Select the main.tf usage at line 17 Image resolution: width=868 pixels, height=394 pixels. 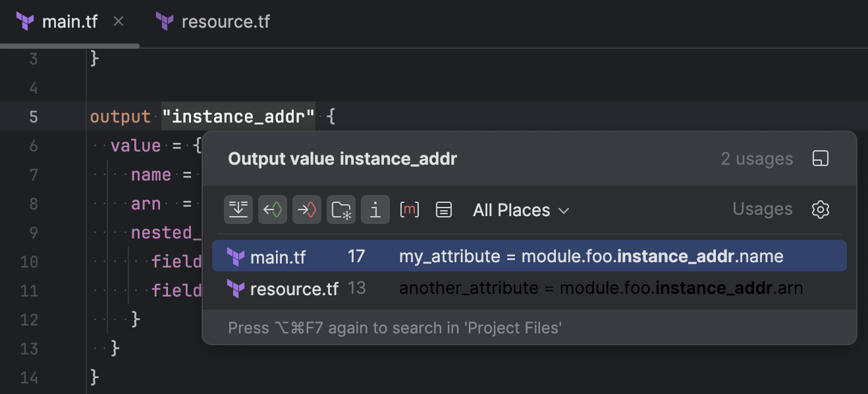click(x=527, y=256)
